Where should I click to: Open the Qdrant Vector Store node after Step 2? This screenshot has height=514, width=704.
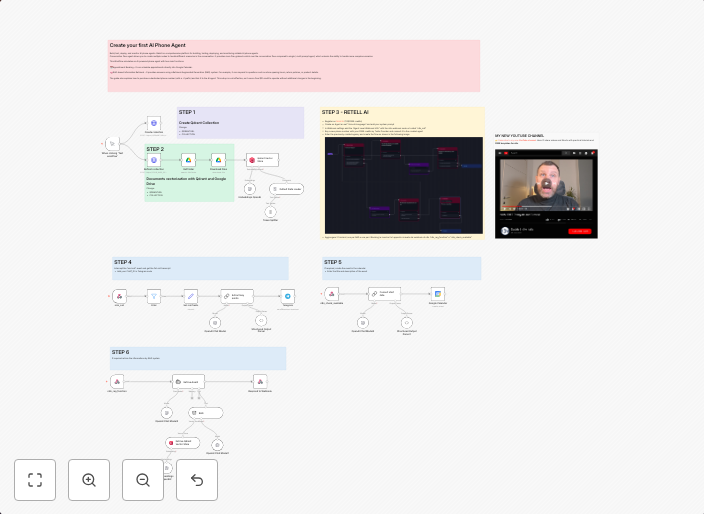[262, 160]
